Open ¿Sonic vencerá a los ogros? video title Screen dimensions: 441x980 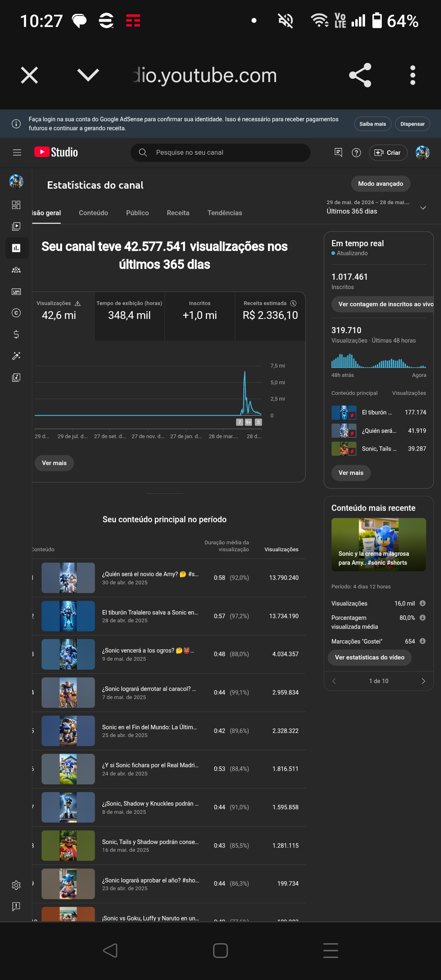coord(148,650)
